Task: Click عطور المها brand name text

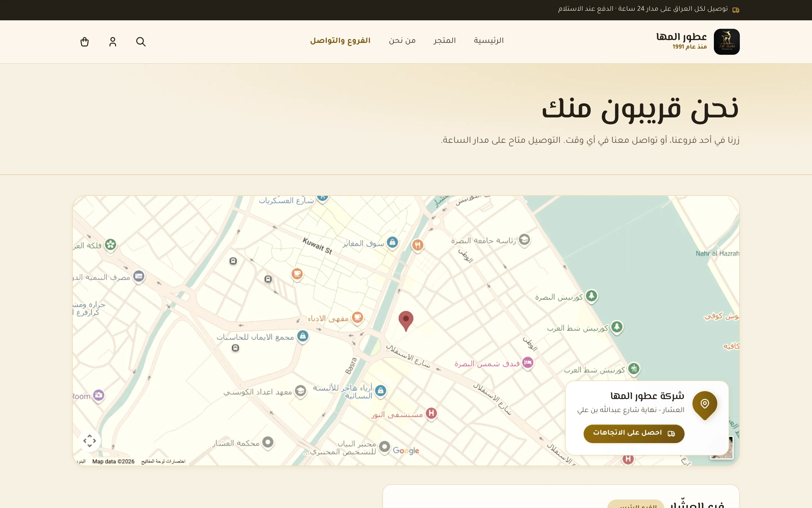Action: coord(681,36)
